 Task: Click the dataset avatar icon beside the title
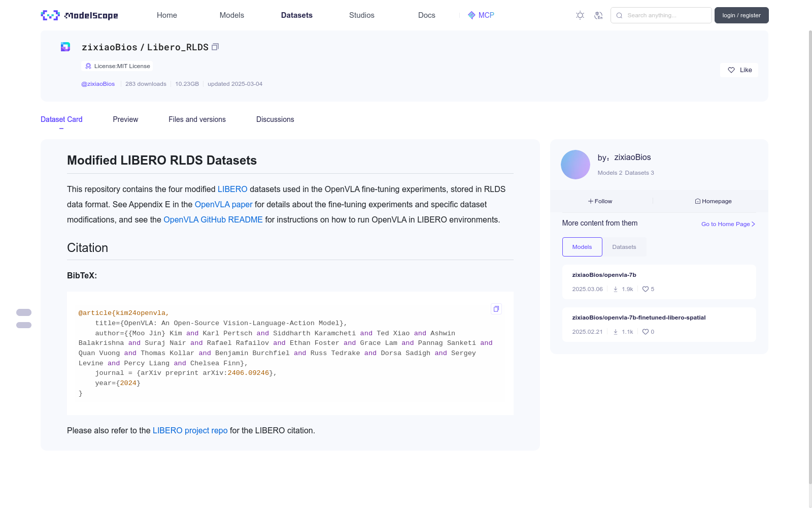[65, 47]
